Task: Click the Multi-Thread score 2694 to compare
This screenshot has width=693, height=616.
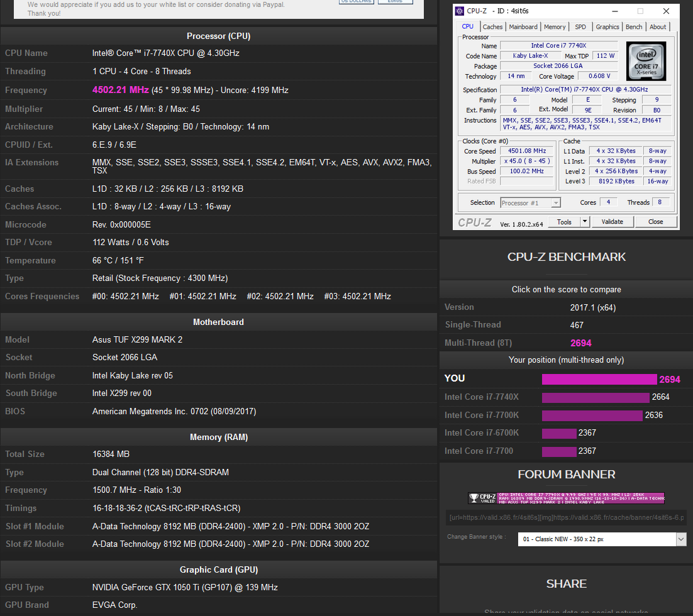Action: pos(580,343)
